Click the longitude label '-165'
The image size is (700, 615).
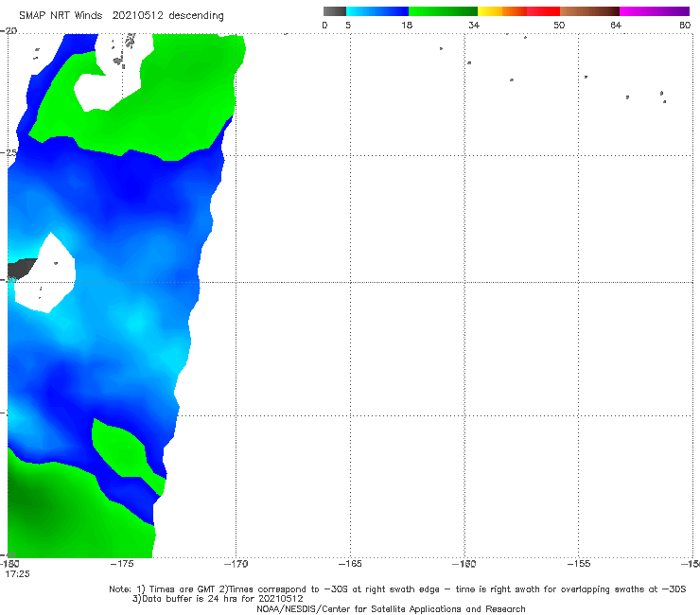pos(350,564)
